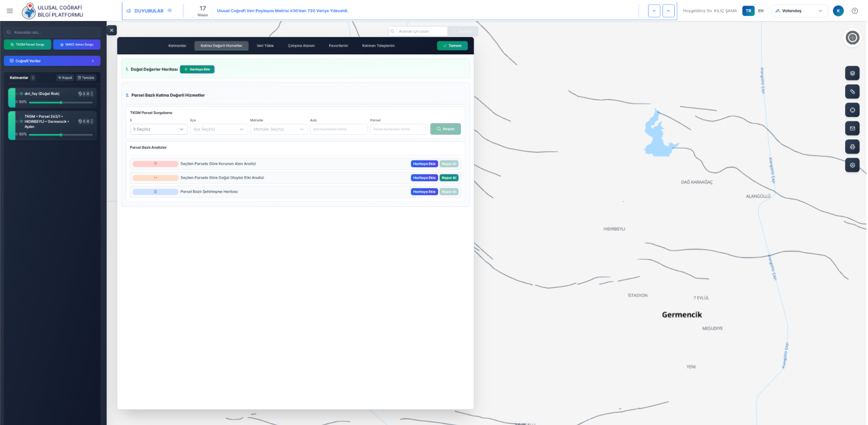868x425 pixels.
Task: Click the Tamam confirm button
Action: (452, 46)
